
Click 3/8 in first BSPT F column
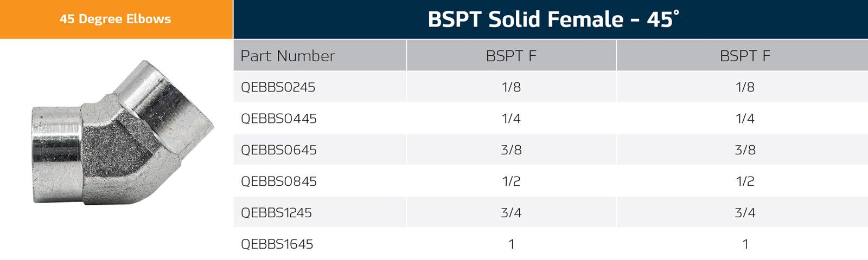511,150
